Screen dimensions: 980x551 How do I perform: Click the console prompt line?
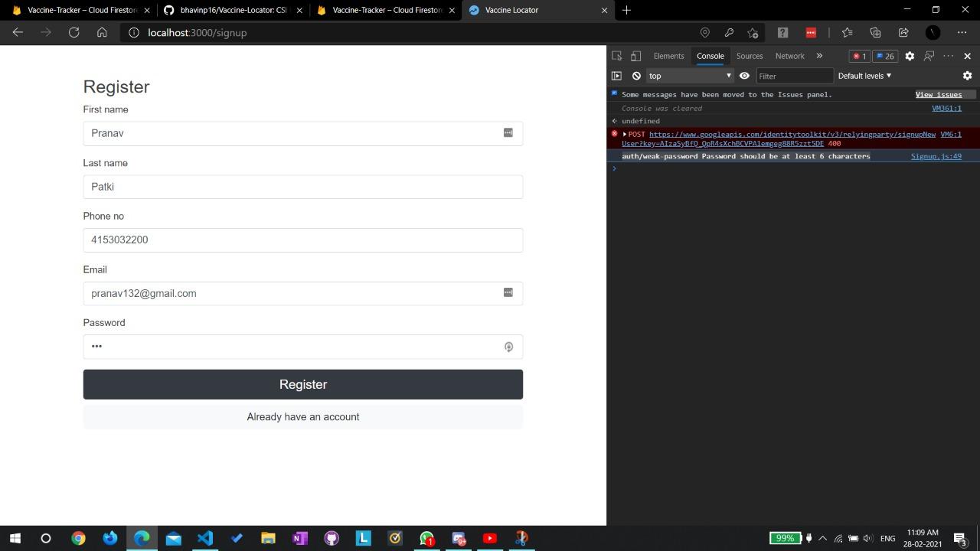[793, 168]
